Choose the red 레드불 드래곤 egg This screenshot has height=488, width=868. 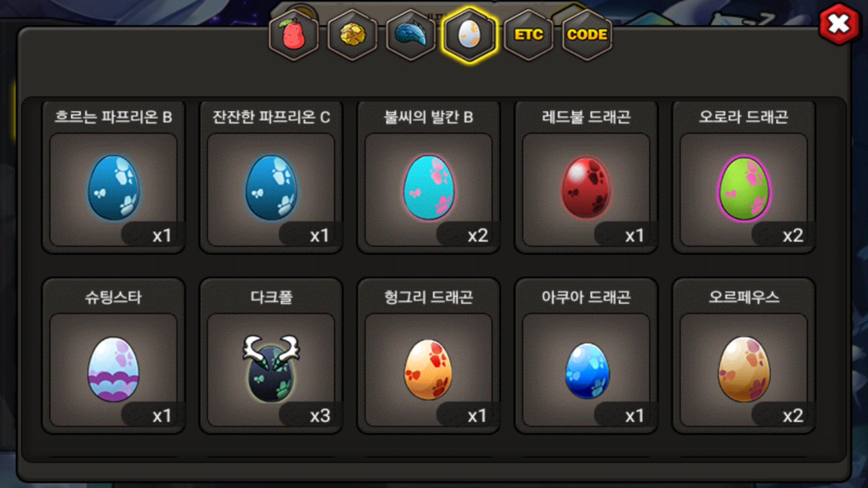pyautogui.click(x=586, y=187)
